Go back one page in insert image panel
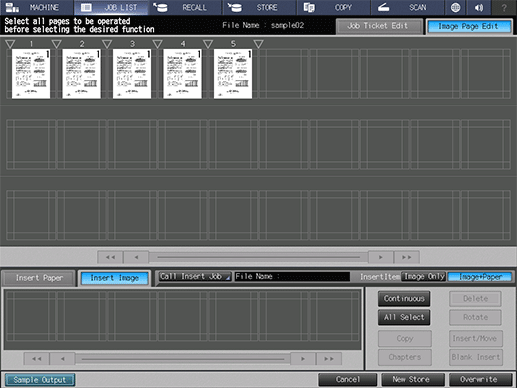The width and height of the screenshot is (517, 388). click(x=63, y=359)
